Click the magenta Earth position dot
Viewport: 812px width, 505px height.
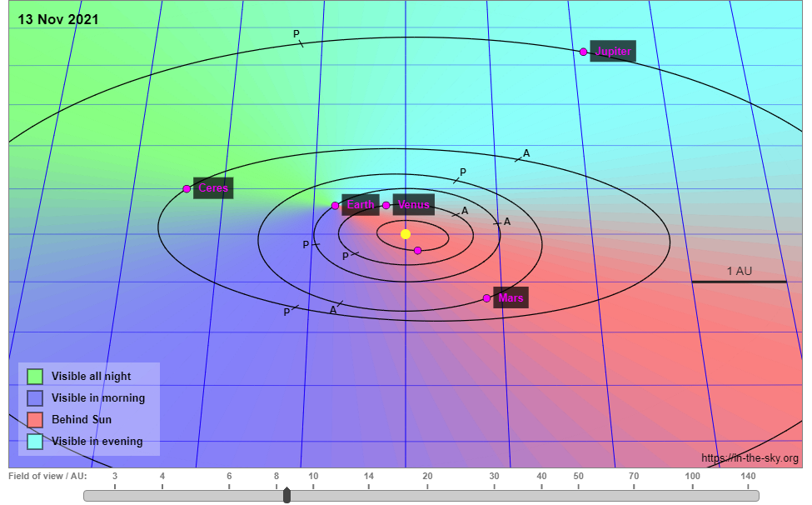coord(335,206)
